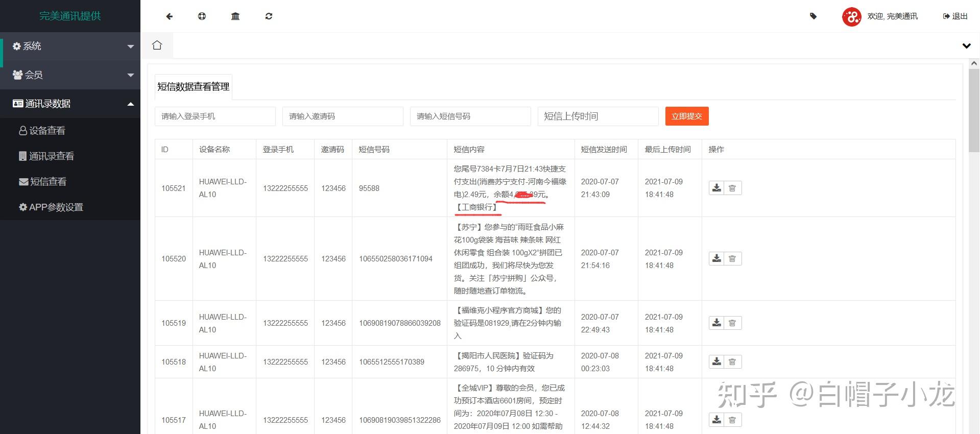The height and width of the screenshot is (434, 980).
Task: Click the 福维克小程序官方商城 message text
Action: pos(508,323)
